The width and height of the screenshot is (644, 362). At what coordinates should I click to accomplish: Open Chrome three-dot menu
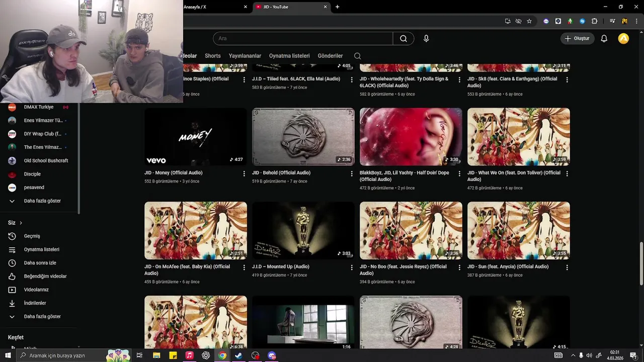tap(636, 21)
